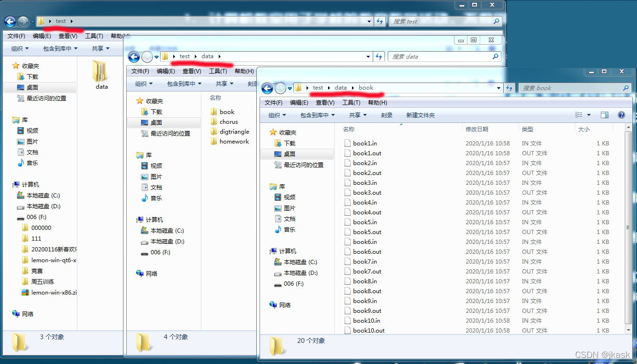
Task: Click the Back arrow in the data window
Action: pos(134,57)
